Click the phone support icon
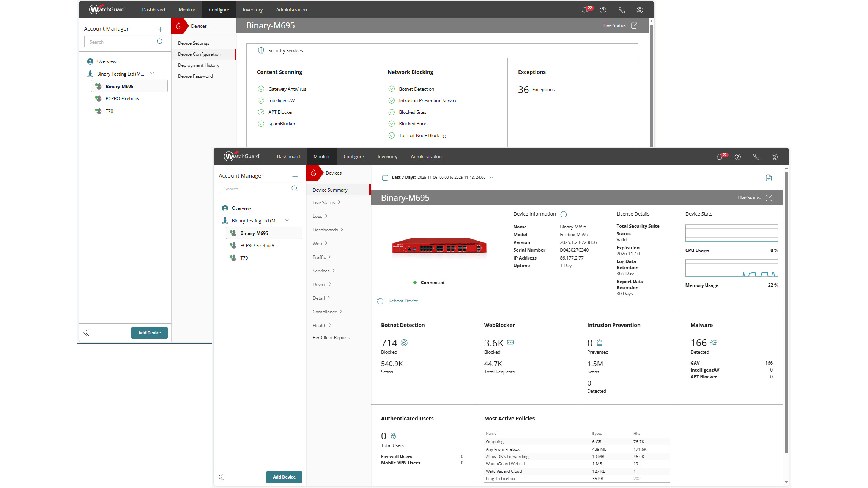This screenshot has width=868, height=488. pyautogui.click(x=756, y=156)
